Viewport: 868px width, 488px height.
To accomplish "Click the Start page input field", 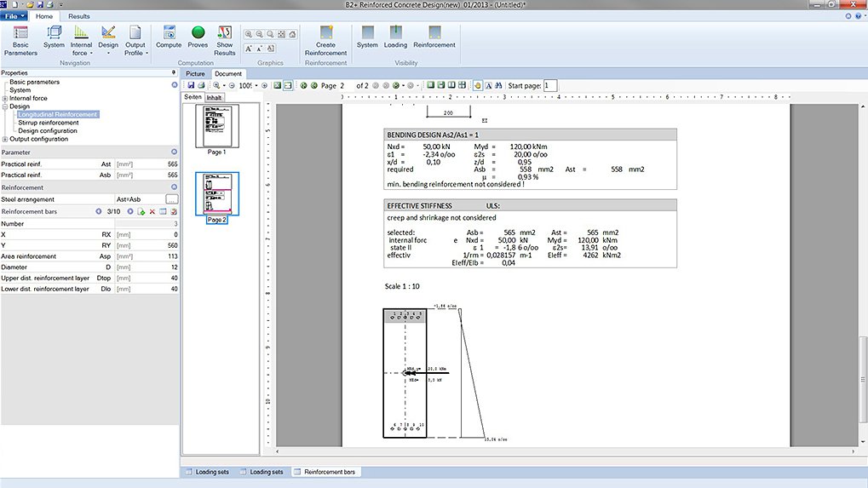I will coord(549,86).
